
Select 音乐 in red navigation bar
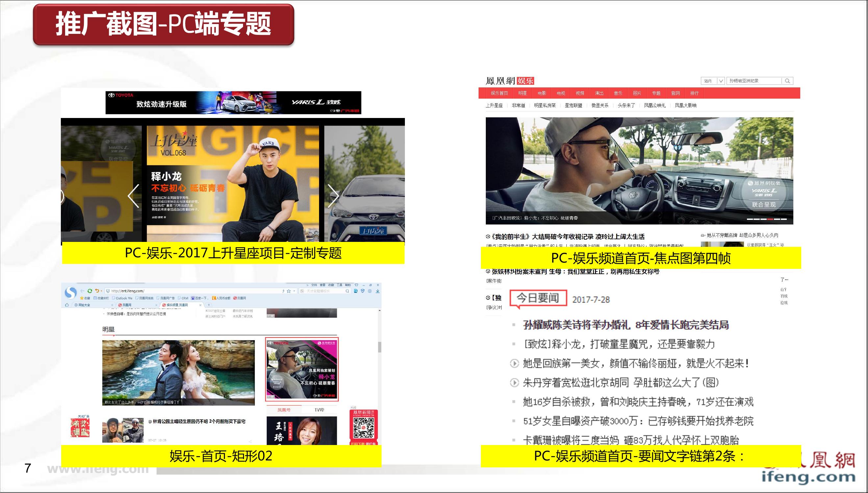pos(618,93)
